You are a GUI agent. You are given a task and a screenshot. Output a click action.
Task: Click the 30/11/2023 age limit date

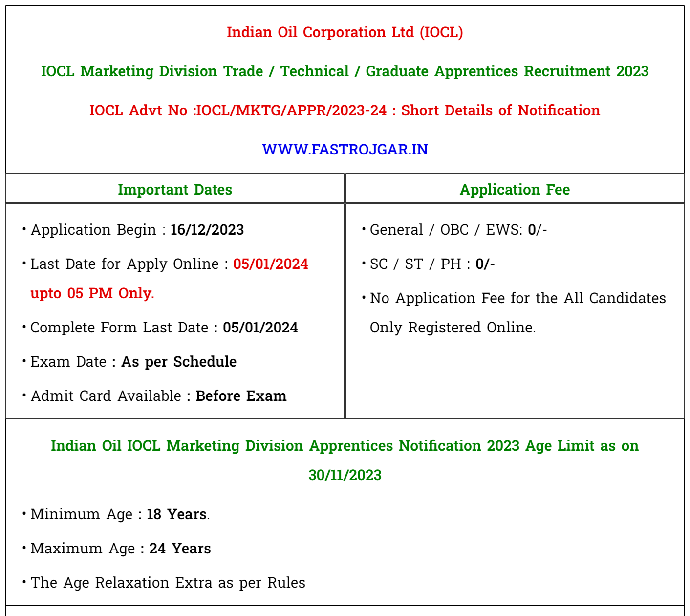[345, 475]
